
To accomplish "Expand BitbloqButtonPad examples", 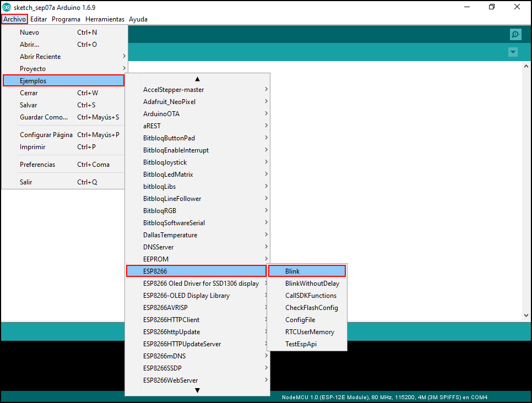I will 198,138.
